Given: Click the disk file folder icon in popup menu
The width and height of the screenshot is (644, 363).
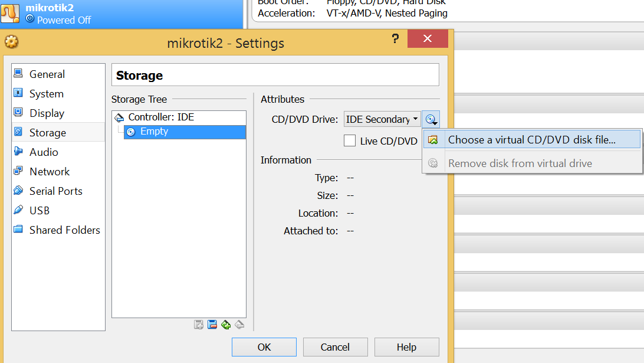Looking at the screenshot, I should (433, 140).
